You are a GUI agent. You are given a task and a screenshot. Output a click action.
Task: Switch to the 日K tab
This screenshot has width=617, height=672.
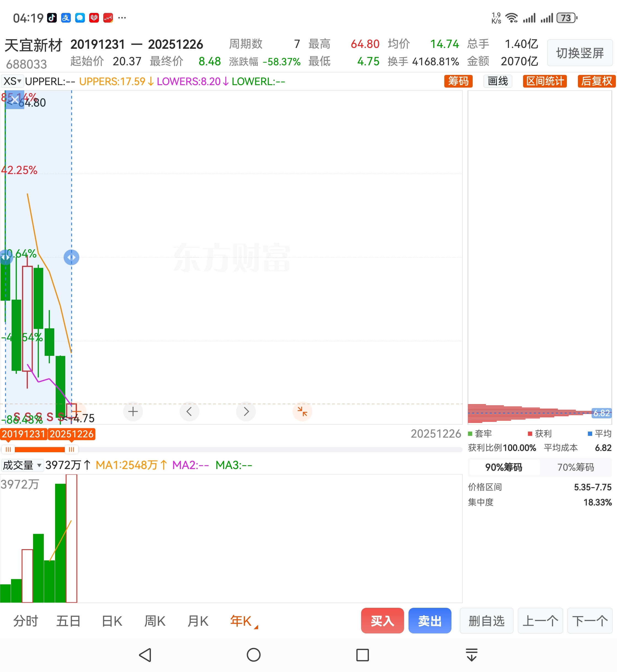point(112,621)
